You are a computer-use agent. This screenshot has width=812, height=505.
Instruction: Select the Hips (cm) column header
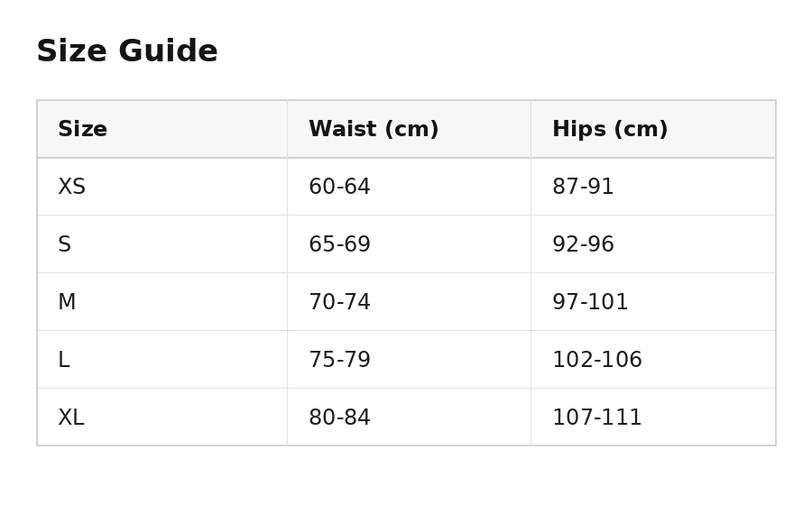point(653,129)
